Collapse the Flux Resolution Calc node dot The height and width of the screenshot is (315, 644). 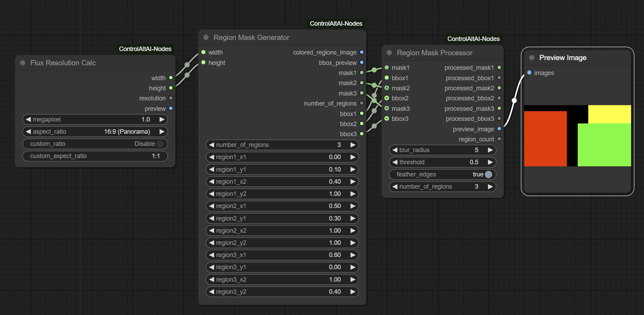[23, 63]
